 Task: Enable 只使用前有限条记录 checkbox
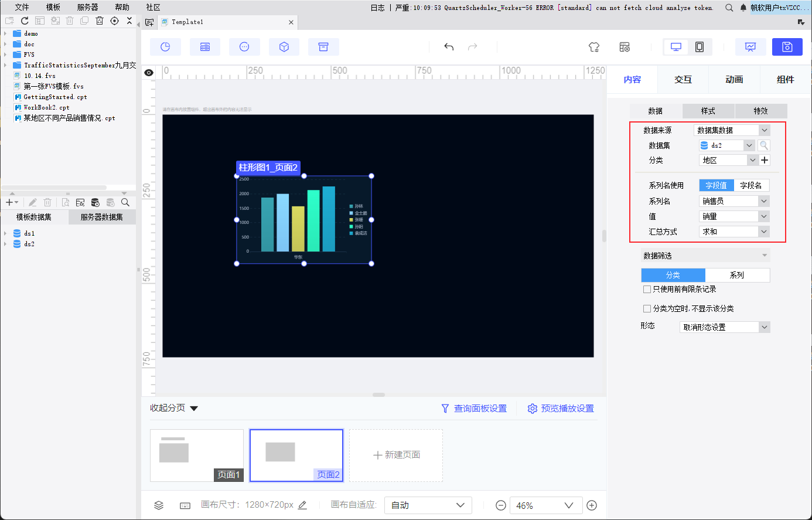tap(647, 289)
